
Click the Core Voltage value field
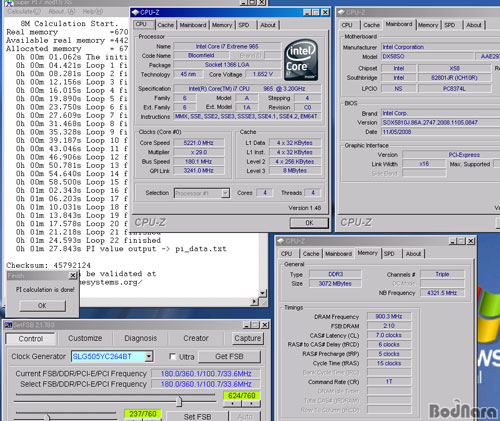[x=263, y=74]
